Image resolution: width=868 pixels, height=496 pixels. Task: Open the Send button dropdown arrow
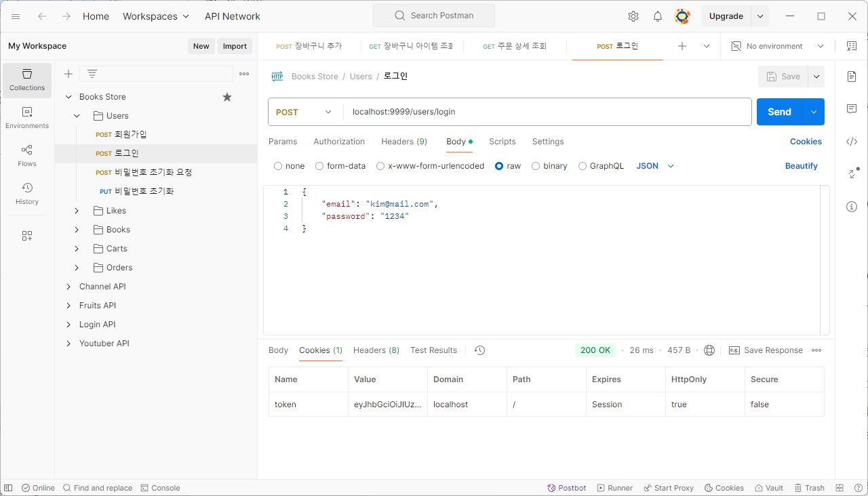814,112
